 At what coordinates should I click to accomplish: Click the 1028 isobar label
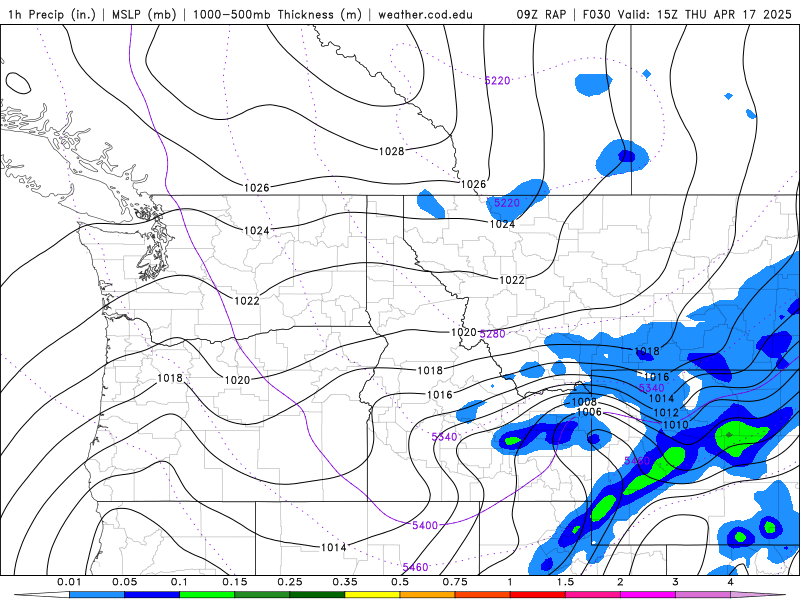click(391, 151)
